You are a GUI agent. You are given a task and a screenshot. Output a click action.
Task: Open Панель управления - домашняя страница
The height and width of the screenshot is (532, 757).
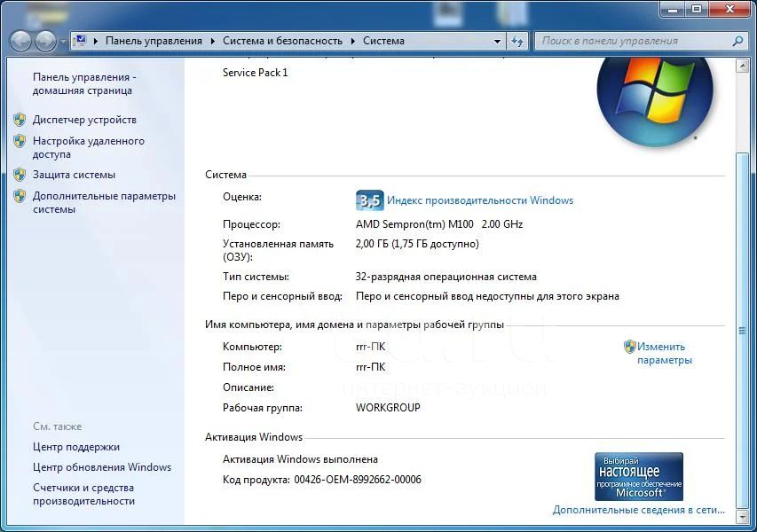pyautogui.click(x=84, y=84)
